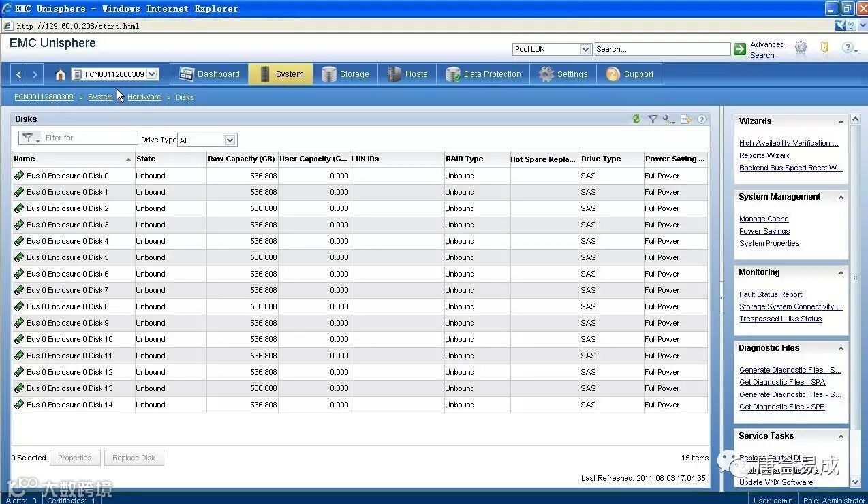Click the Hosts server icon
This screenshot has height=504, width=868.
tap(394, 74)
